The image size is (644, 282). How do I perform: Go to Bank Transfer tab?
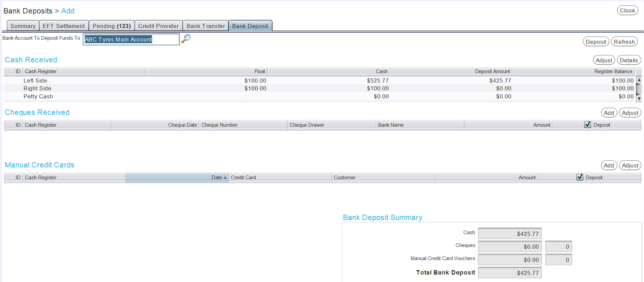tap(206, 26)
